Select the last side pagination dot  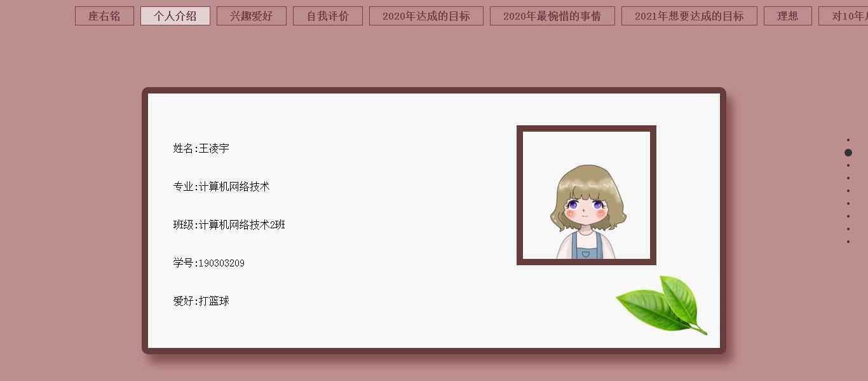848,242
